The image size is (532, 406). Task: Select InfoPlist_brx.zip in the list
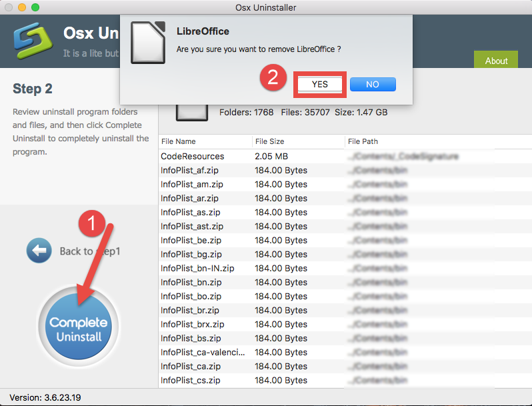click(x=345, y=324)
